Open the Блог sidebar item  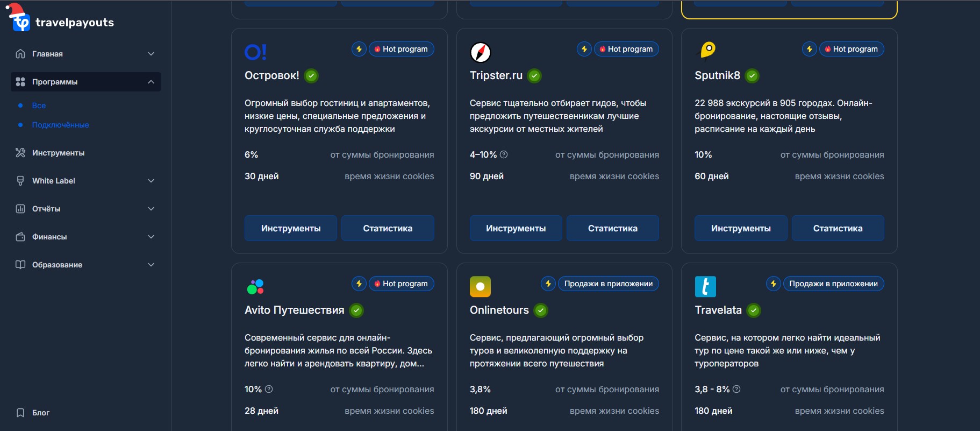(x=40, y=413)
